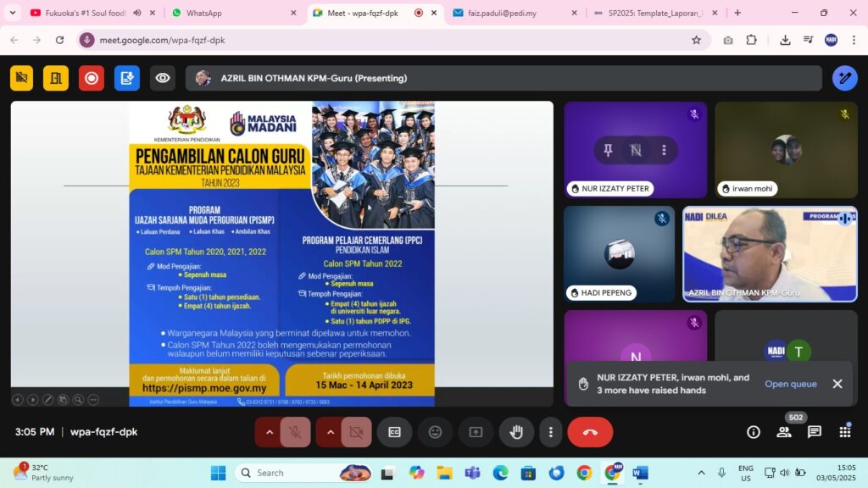This screenshot has height=488, width=868.
Task: Open browser downloads
Action: pos(785,40)
